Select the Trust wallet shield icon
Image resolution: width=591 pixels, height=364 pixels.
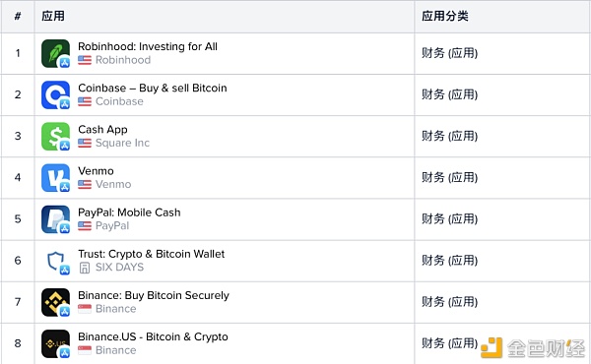click(55, 261)
